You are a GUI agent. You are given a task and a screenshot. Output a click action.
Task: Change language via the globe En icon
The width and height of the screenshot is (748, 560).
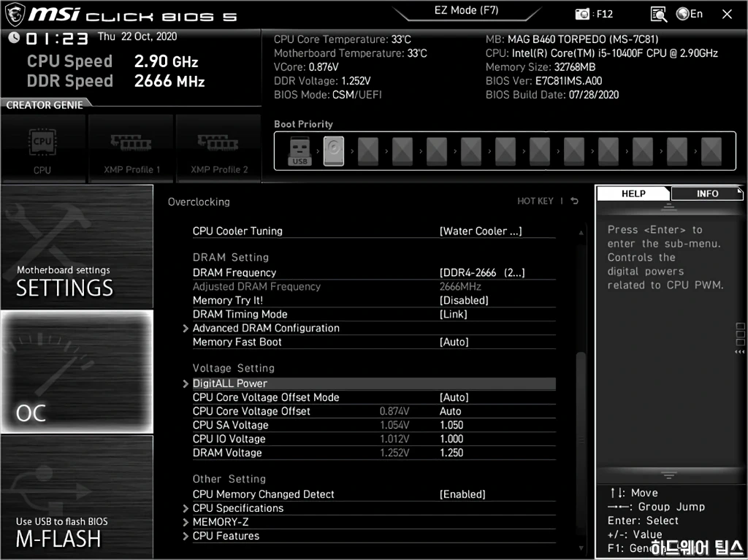point(690,15)
